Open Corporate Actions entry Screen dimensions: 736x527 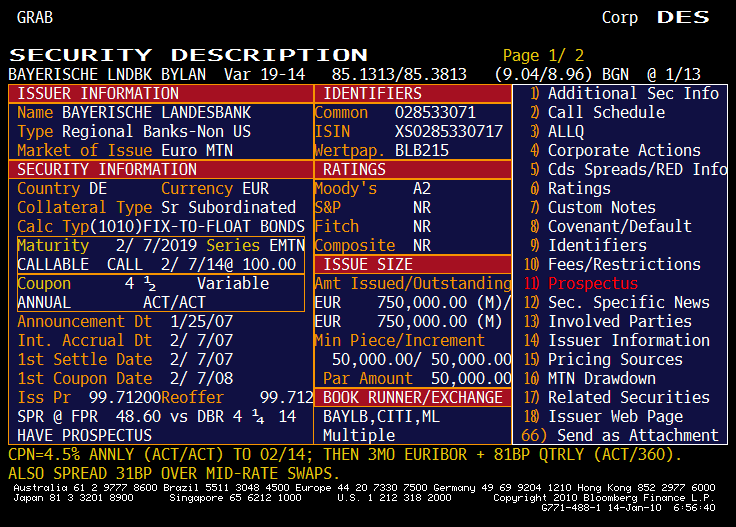623,150
